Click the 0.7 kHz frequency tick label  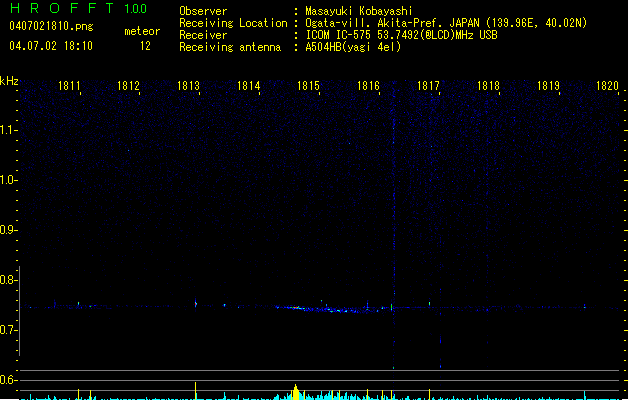tap(8, 330)
